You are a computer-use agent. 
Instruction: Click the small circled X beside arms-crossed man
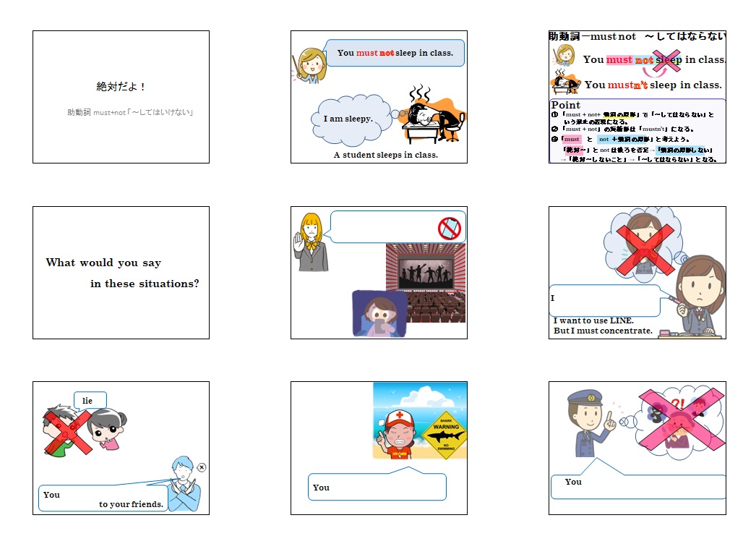tap(202, 467)
